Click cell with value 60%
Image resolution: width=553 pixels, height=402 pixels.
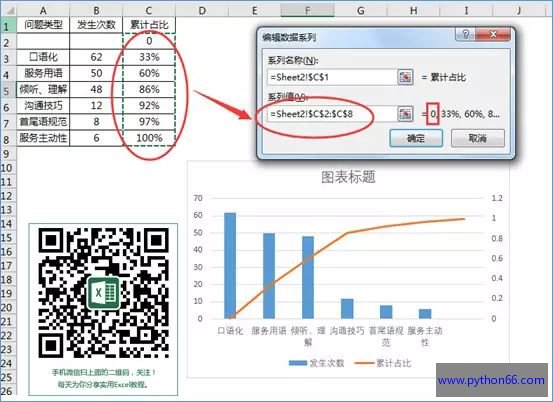[x=149, y=73]
